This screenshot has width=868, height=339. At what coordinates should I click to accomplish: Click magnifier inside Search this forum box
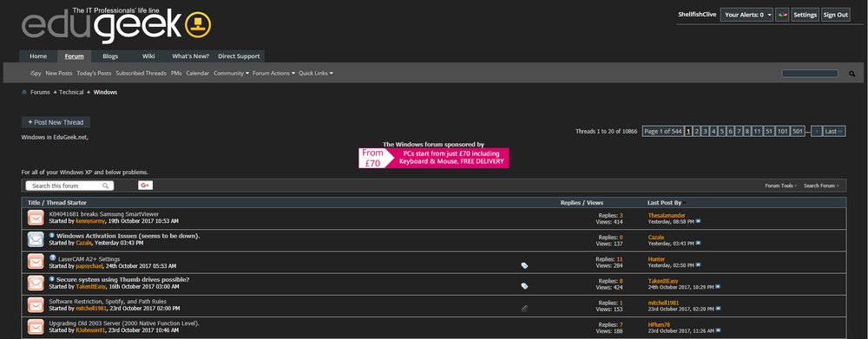coord(105,186)
